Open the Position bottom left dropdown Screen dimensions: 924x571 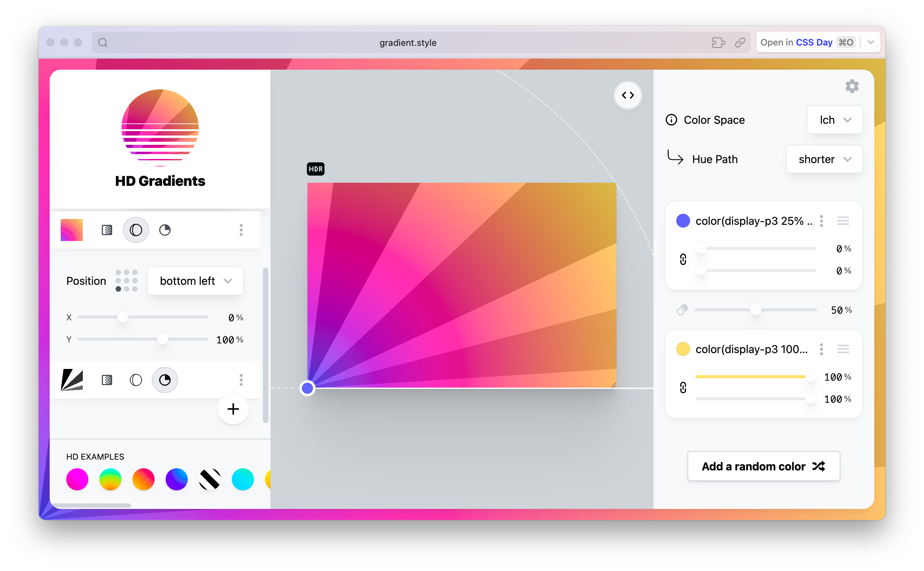195,281
